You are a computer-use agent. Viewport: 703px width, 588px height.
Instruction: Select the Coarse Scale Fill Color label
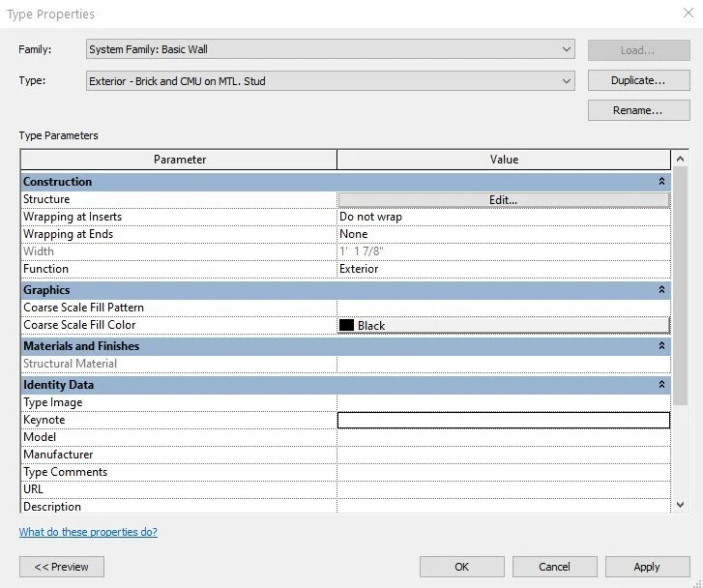click(x=79, y=325)
